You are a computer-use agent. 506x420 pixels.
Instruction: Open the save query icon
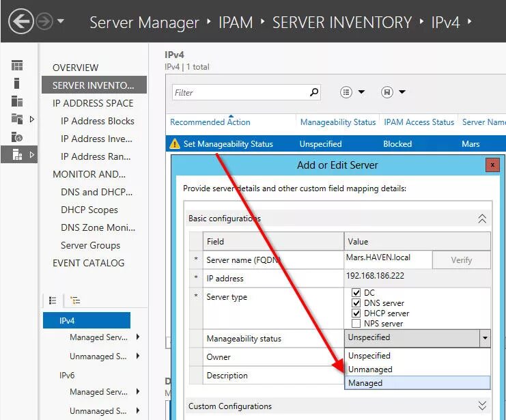click(x=387, y=92)
